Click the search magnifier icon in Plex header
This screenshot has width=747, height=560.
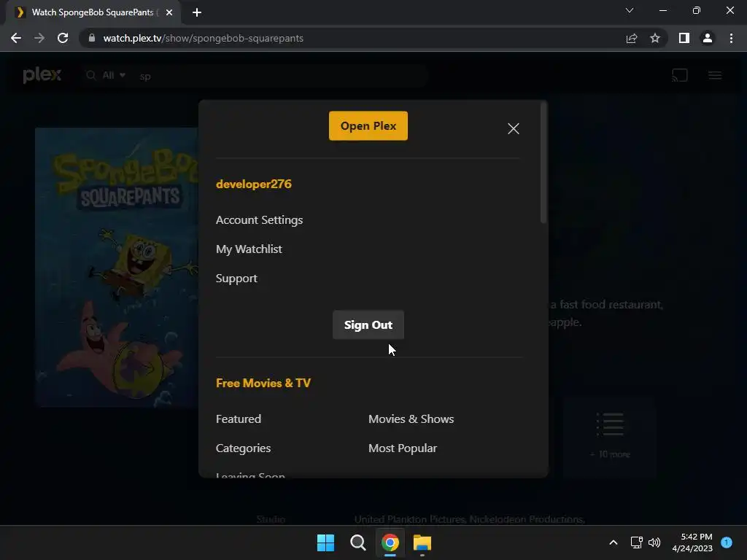pos(91,75)
